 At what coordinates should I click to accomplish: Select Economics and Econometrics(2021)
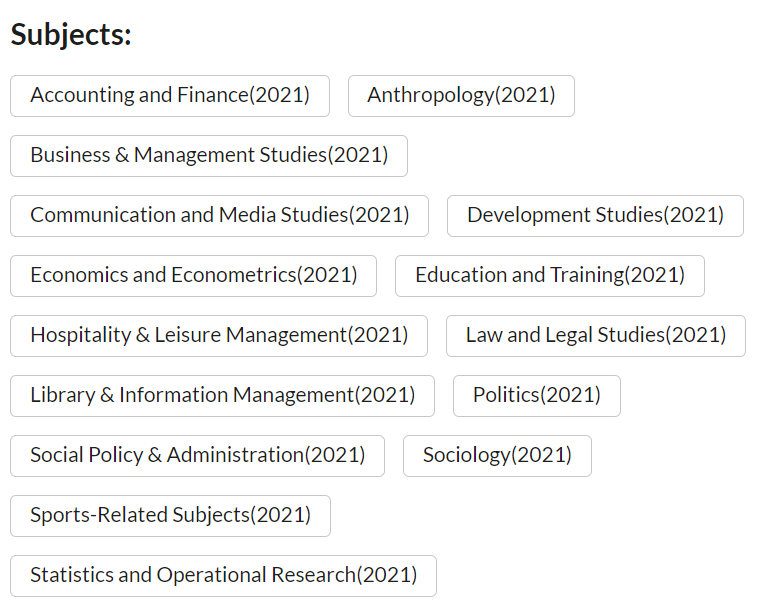(193, 276)
